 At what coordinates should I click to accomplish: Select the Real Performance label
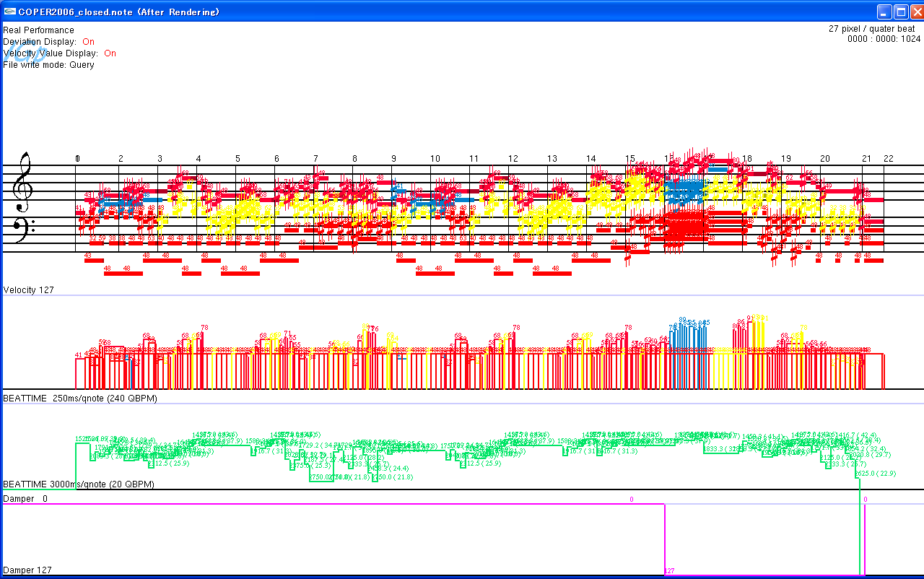coord(38,30)
